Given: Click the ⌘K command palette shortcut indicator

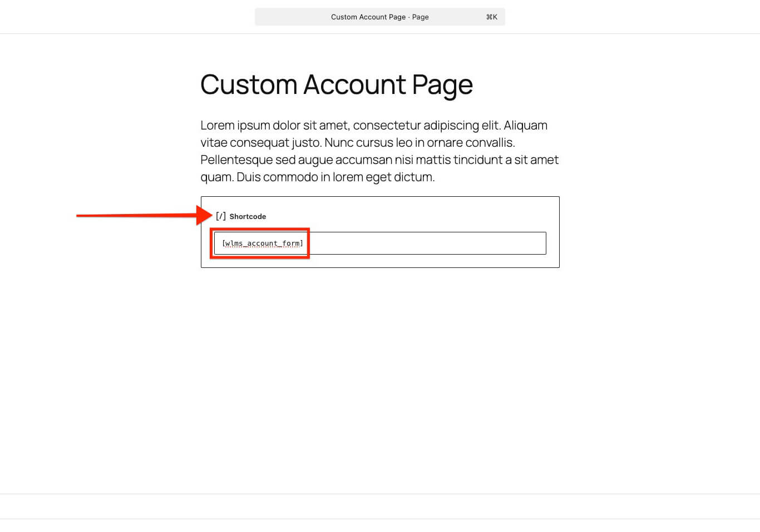Looking at the screenshot, I should 492,17.
